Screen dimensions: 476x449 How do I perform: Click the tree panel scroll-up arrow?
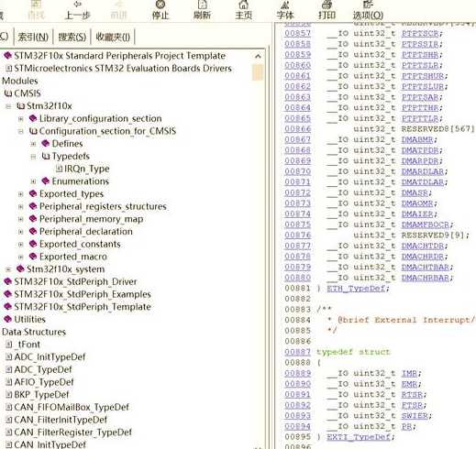pos(258,56)
